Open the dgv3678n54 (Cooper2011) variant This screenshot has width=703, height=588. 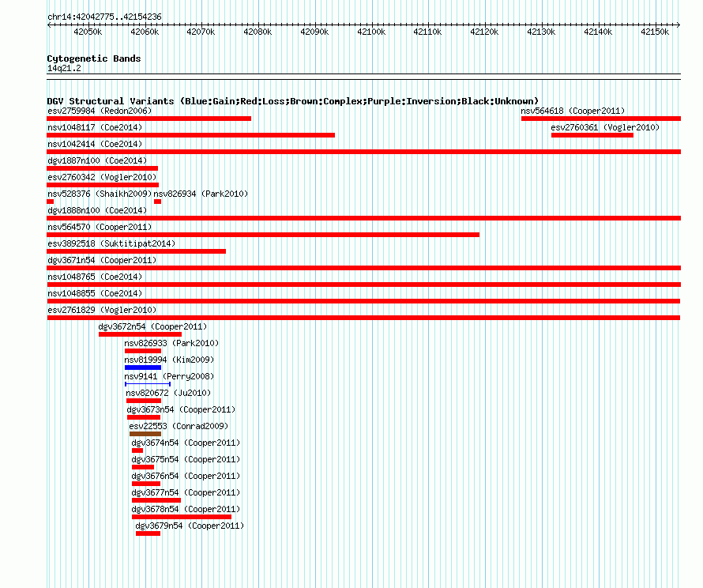pyautogui.click(x=186, y=509)
